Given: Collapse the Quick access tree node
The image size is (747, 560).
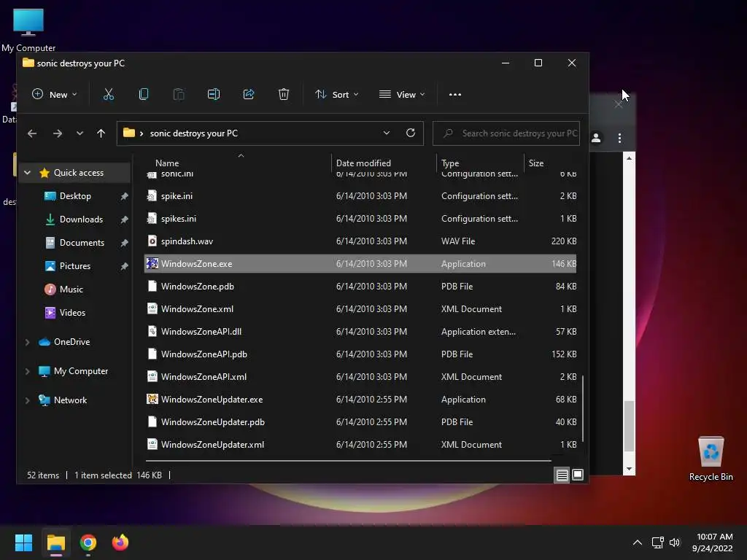Looking at the screenshot, I should pos(28,173).
